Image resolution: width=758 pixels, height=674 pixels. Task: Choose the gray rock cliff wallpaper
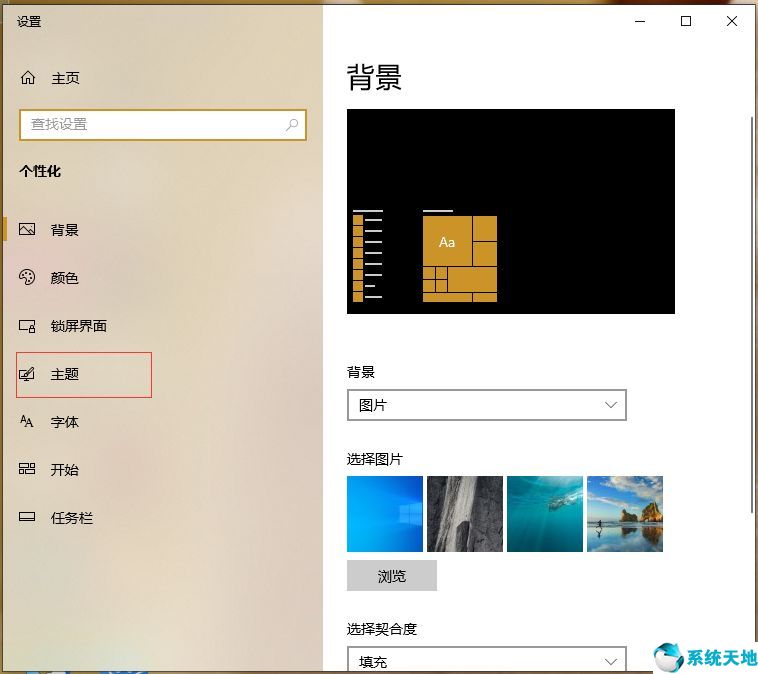[465, 514]
